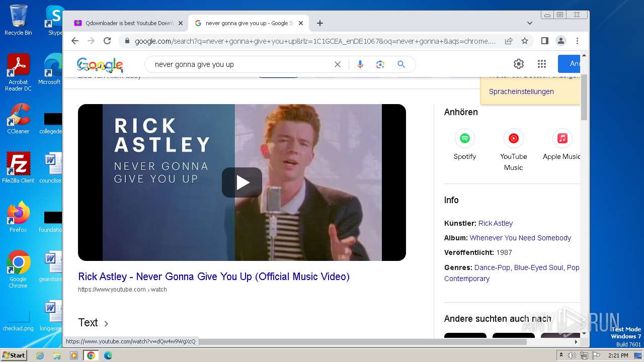Image resolution: width=644 pixels, height=362 pixels.
Task: Reload the Google search page
Action: [x=107, y=41]
